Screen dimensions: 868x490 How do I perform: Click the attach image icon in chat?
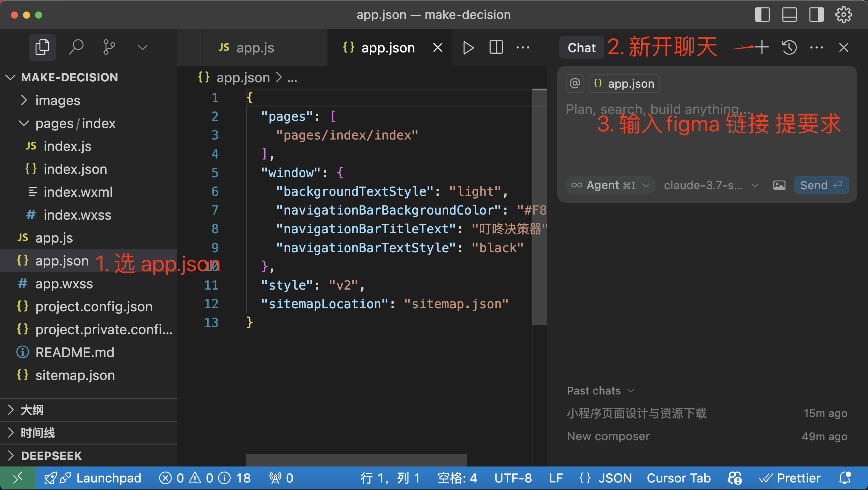(779, 185)
